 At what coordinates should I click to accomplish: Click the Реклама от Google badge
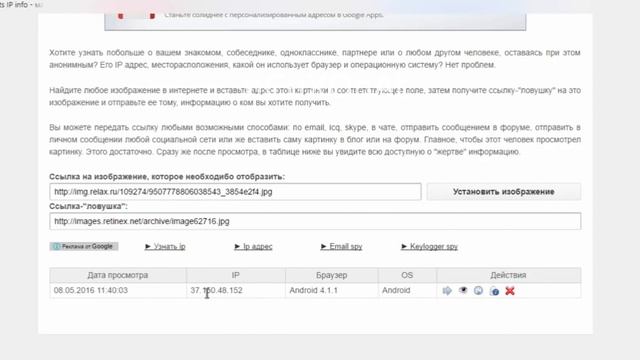point(84,246)
